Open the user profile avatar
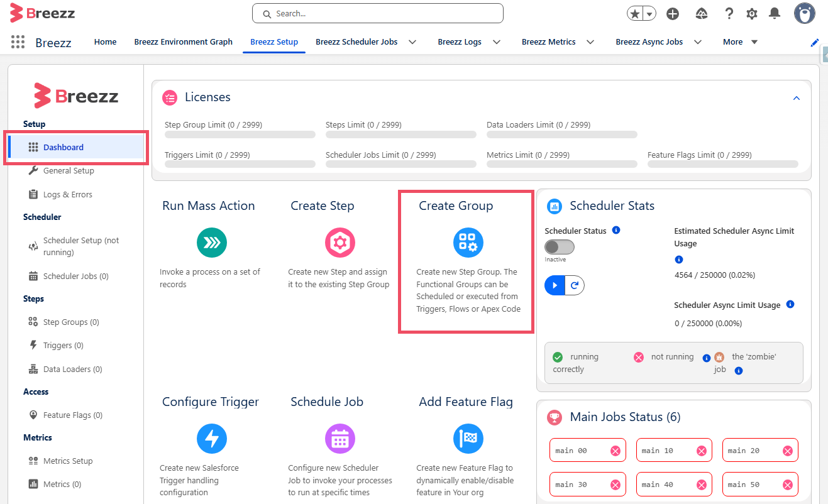This screenshot has height=504, width=828. click(x=805, y=13)
